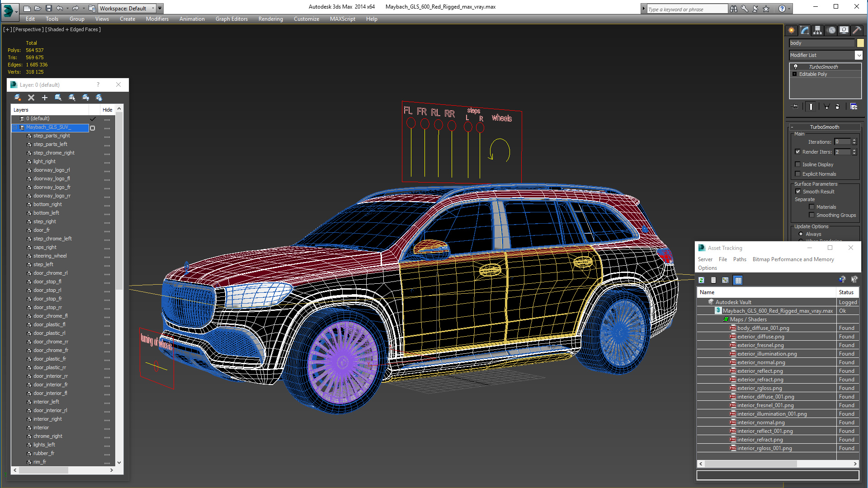
Task: Collapse the Maybach_GLS_SUV_ layer
Action: (15, 127)
